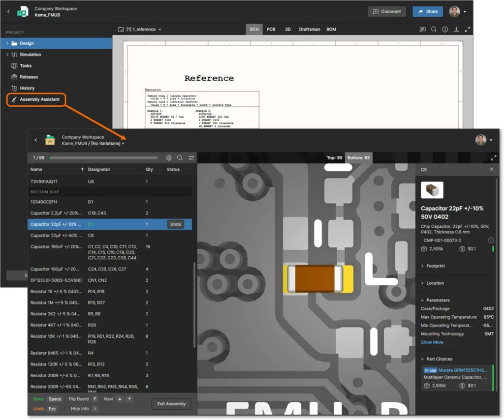Click the Comment button

pyautogui.click(x=387, y=12)
